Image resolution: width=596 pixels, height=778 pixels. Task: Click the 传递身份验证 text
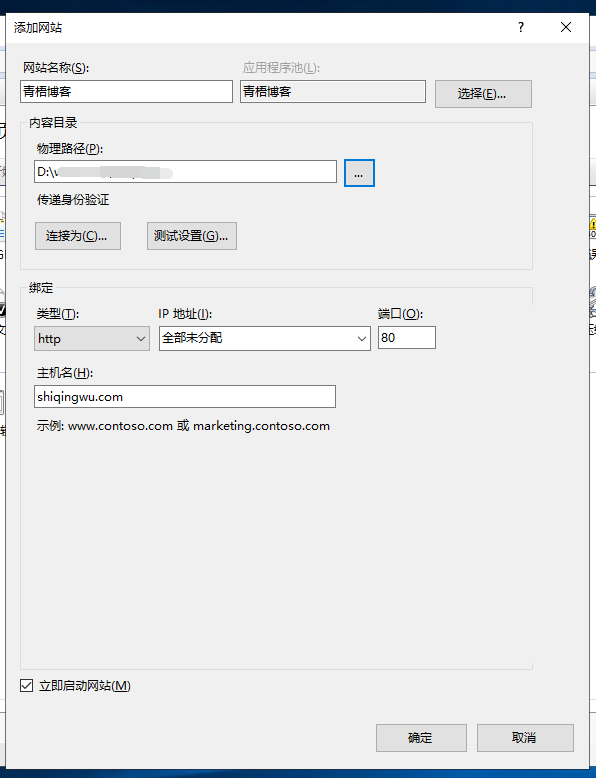[73, 200]
